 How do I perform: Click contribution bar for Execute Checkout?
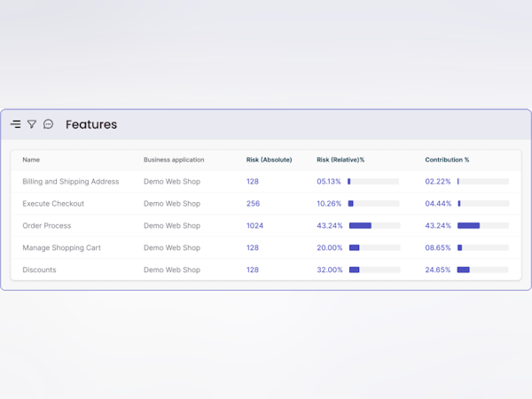pos(483,204)
